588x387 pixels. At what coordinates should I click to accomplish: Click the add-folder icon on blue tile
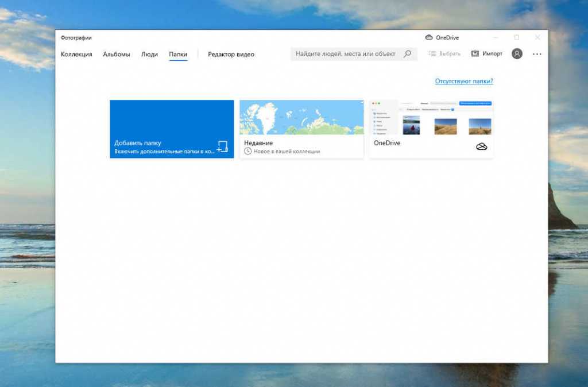223,146
